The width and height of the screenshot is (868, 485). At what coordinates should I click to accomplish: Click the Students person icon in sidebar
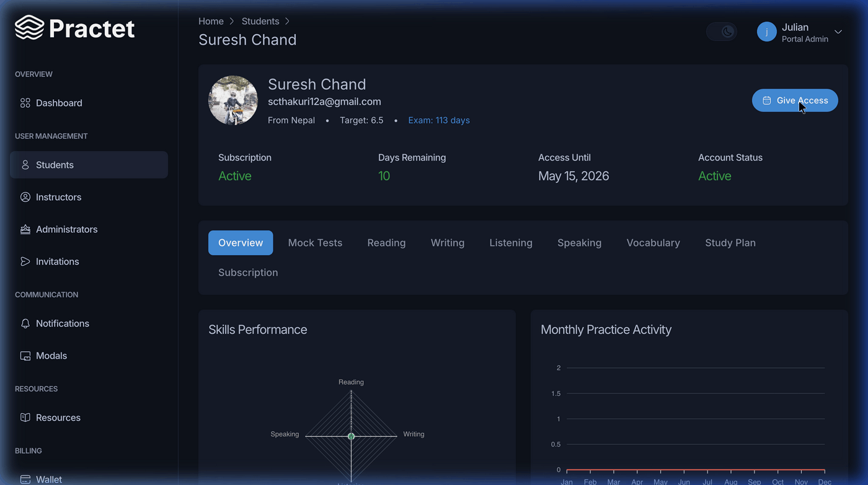tap(25, 165)
